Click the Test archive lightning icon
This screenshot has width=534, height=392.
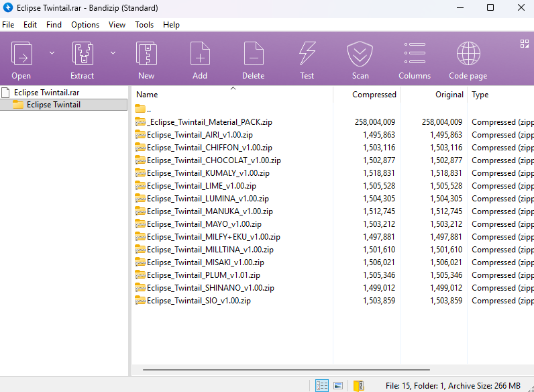(307, 54)
